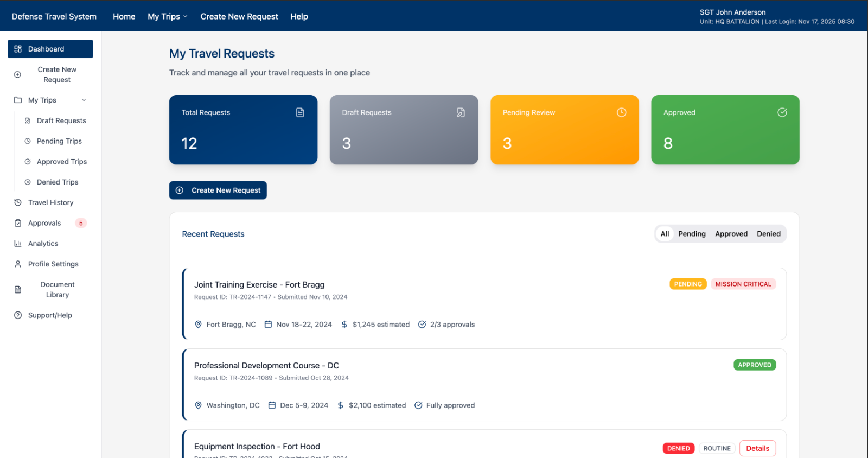
Task: Expand the My Trips dropdown in top navigation
Action: pyautogui.click(x=168, y=16)
